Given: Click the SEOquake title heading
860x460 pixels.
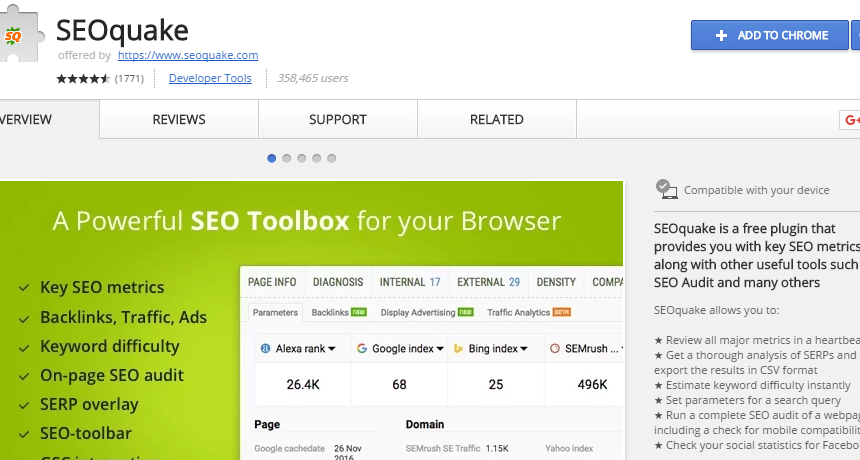Looking at the screenshot, I should point(122,30).
